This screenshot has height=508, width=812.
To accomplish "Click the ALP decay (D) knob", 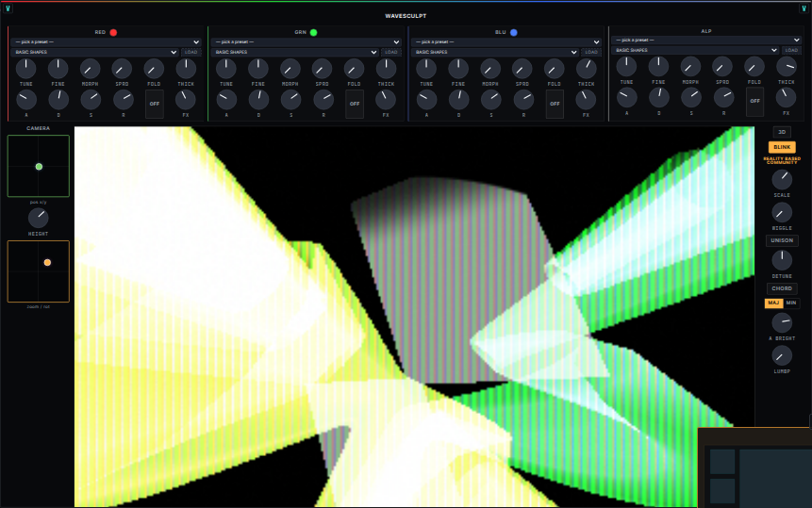I will point(658,97).
